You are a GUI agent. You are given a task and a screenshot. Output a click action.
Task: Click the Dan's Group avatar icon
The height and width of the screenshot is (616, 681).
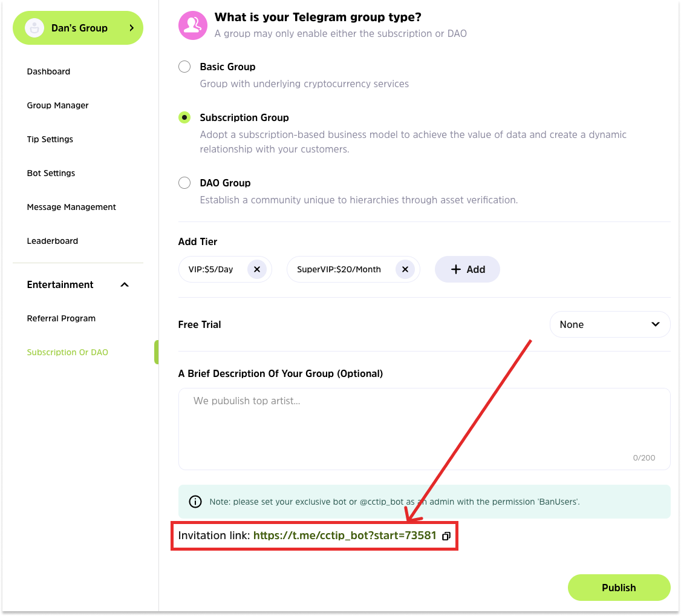35,28
